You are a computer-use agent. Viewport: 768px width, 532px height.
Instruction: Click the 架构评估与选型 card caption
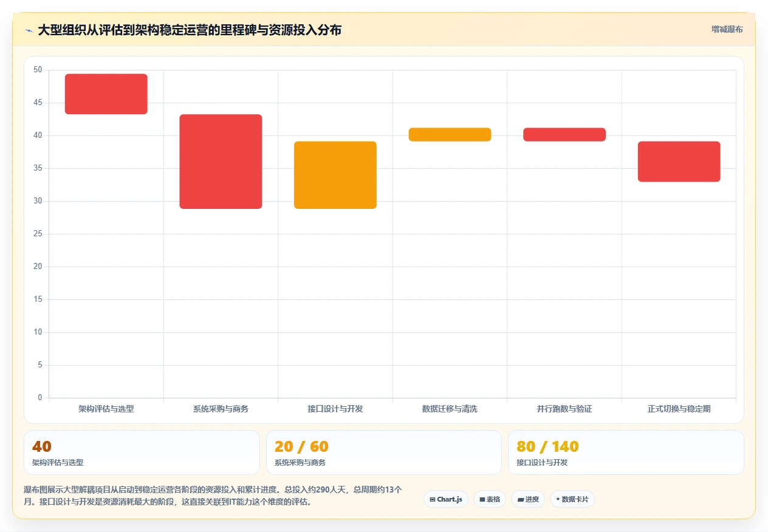(x=58, y=462)
